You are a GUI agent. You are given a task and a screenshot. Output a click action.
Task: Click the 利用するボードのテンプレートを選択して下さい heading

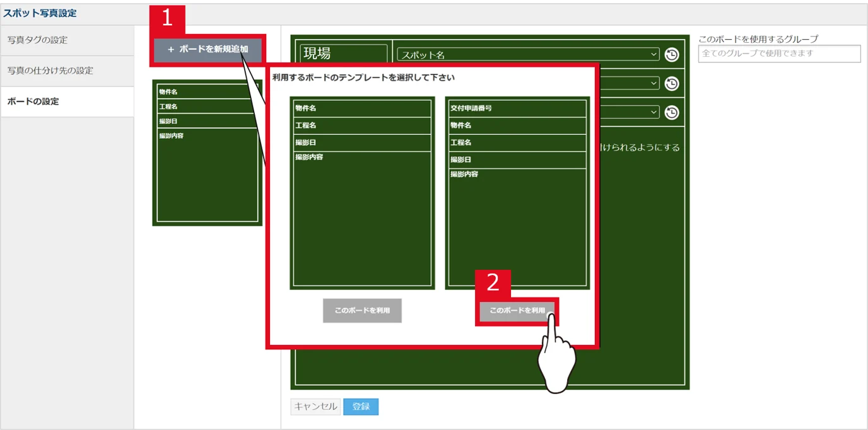click(363, 78)
